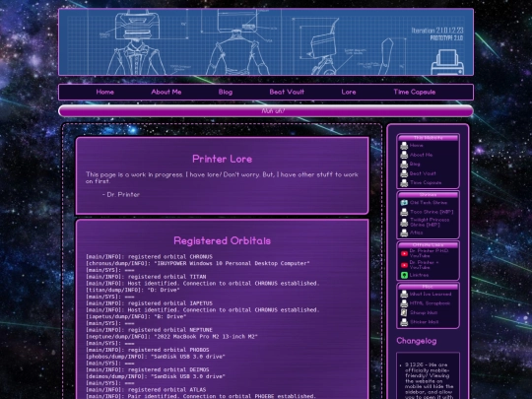Click the printer icon beside Twilight Princess Shrine

point(404,223)
